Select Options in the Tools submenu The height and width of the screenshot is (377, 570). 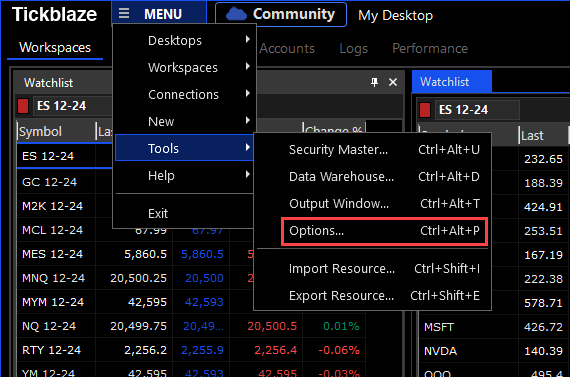point(384,231)
